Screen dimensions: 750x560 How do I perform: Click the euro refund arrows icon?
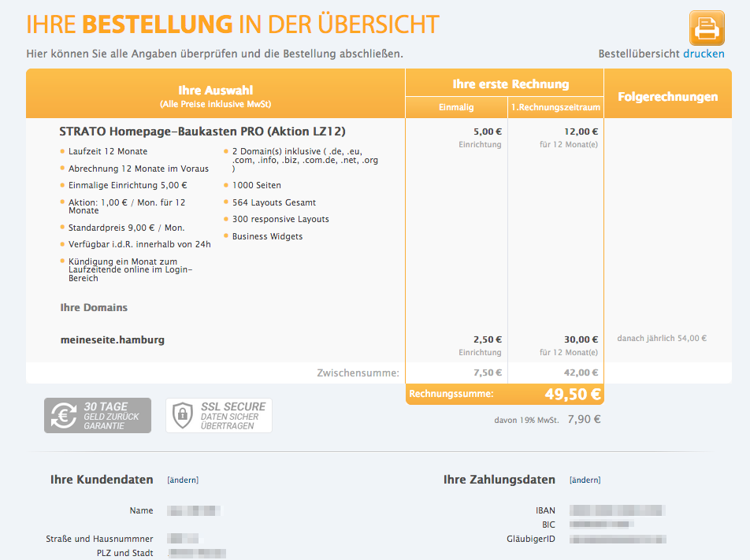pyautogui.click(x=63, y=415)
